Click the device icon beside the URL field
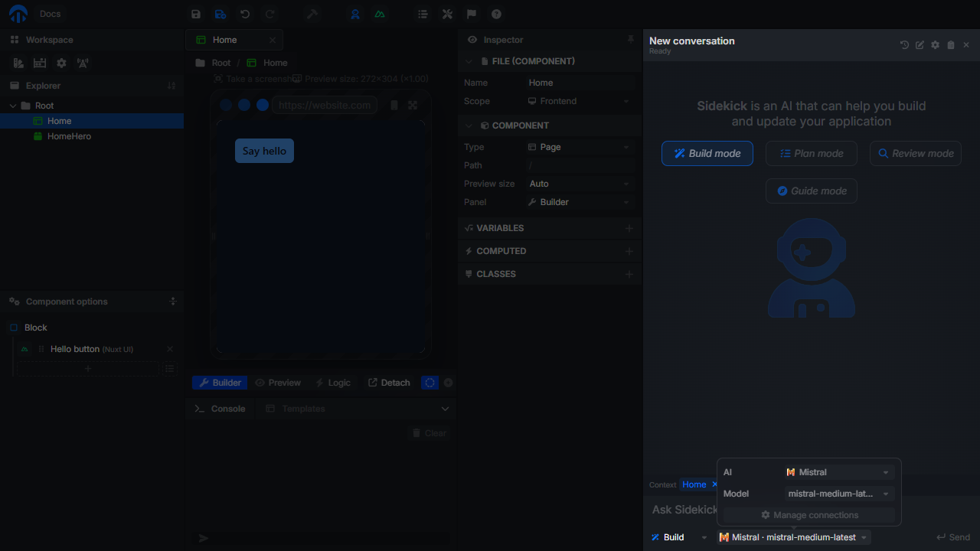 (x=394, y=105)
